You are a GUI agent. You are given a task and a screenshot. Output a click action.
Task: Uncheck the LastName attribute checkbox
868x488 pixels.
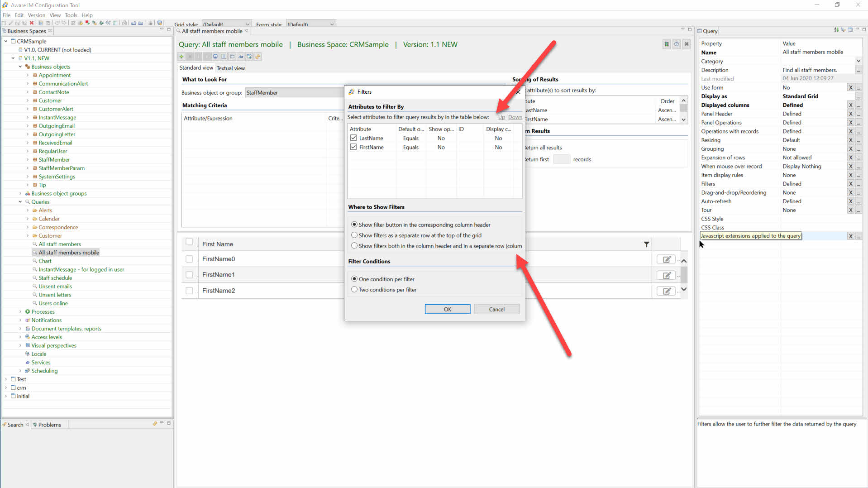[353, 138]
